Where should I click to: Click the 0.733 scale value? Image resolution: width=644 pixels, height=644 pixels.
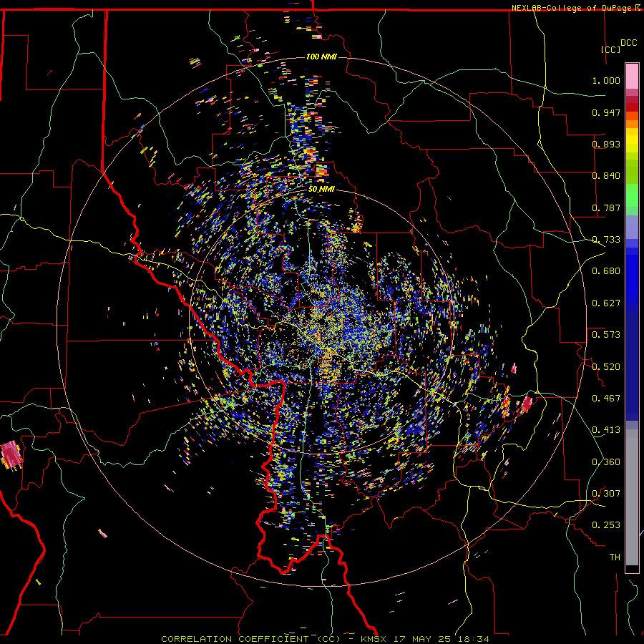[x=606, y=240]
